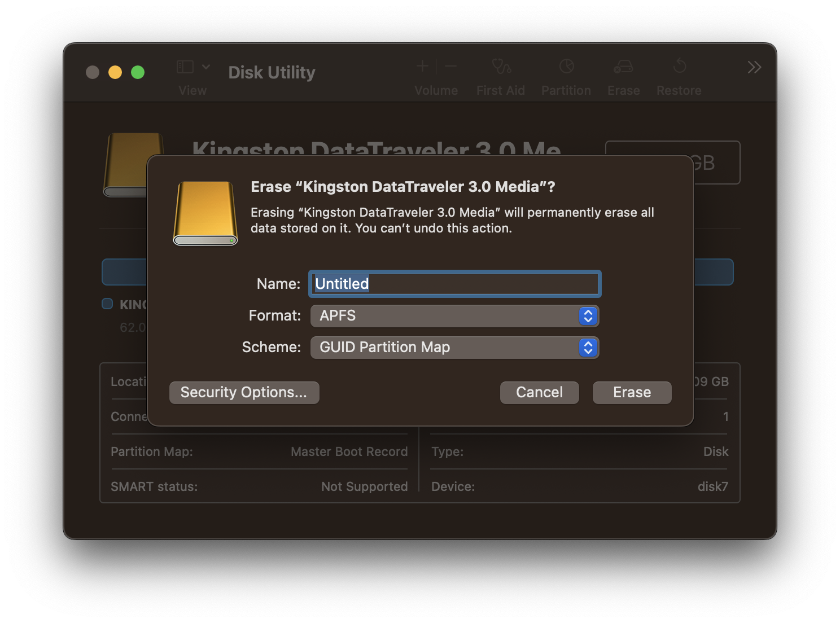Viewport: 840px width, 623px height.
Task: Click the Partition toolbar label
Action: click(566, 90)
